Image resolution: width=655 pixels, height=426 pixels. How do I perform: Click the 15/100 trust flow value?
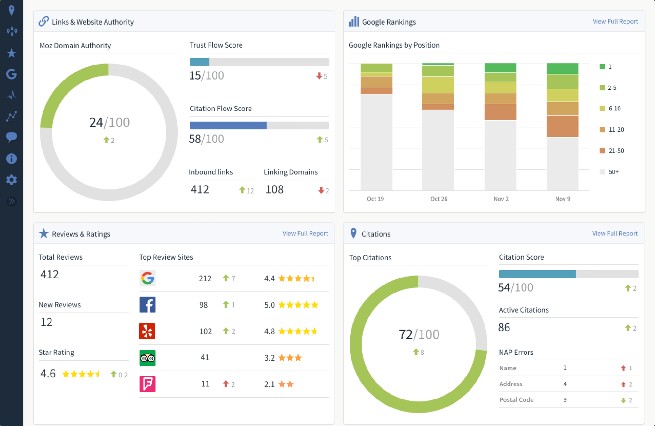tap(206, 76)
